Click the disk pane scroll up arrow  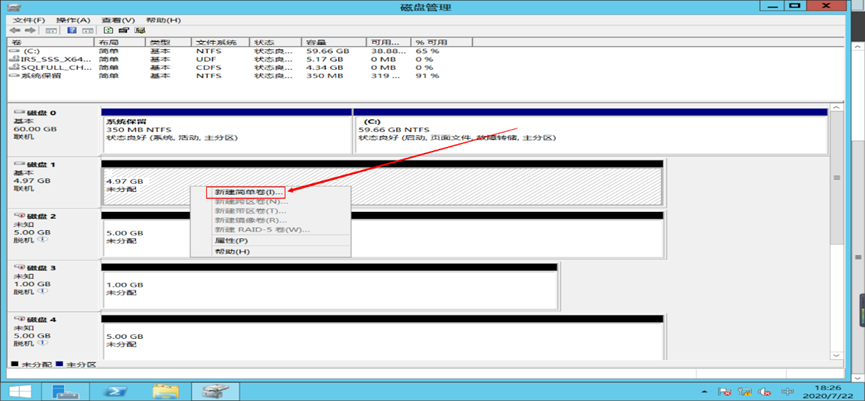[837, 107]
